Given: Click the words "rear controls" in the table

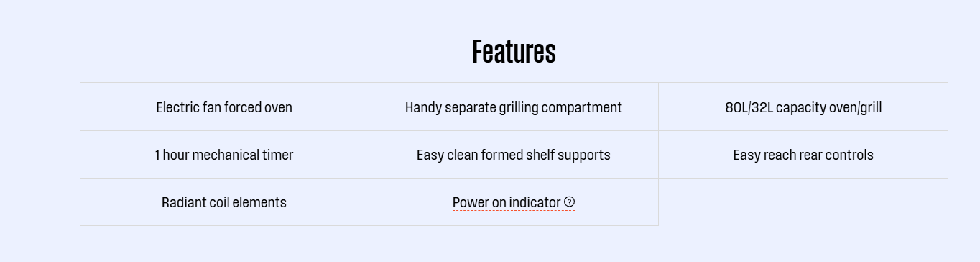Looking at the screenshot, I should click(833, 155).
